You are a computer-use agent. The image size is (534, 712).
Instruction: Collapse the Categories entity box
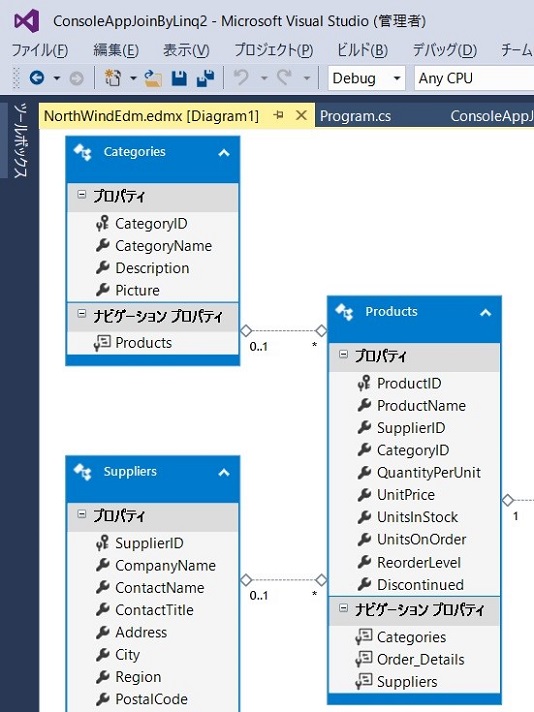(224, 153)
